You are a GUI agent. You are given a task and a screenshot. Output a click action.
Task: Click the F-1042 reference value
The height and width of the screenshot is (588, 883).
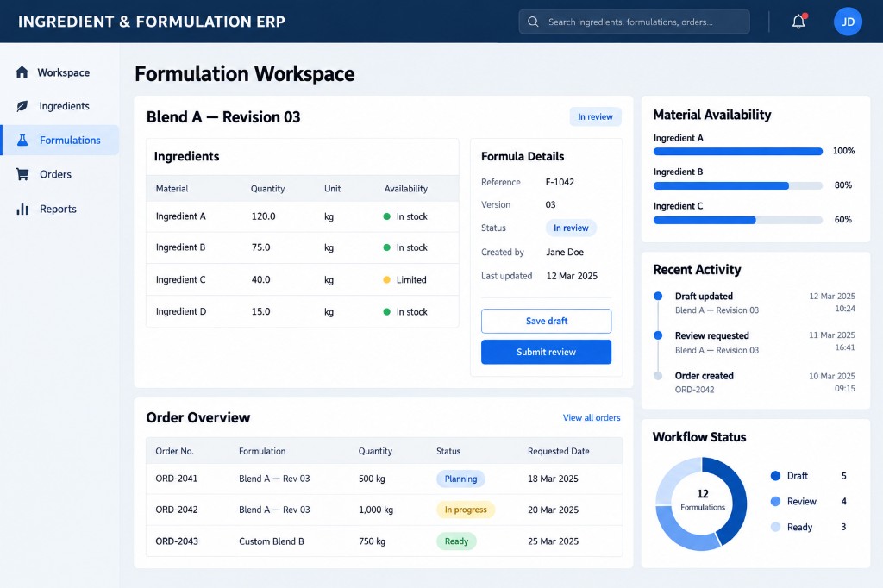click(x=560, y=182)
